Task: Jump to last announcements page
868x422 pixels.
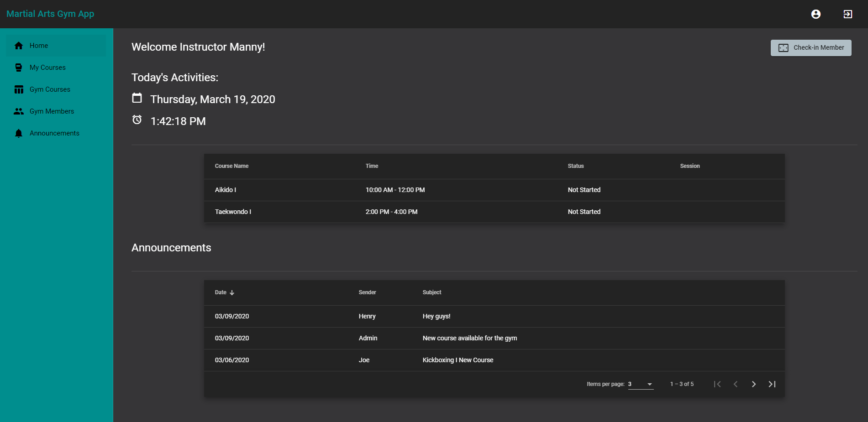Action: pos(772,384)
